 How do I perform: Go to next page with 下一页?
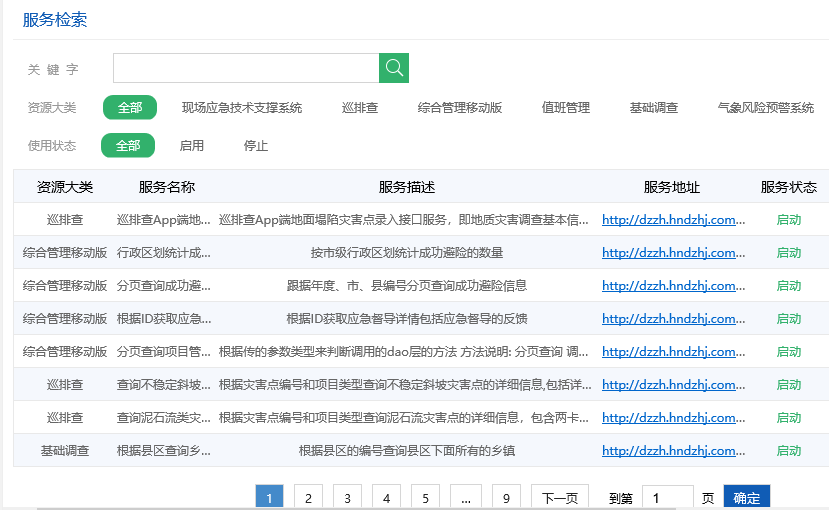pos(559,498)
